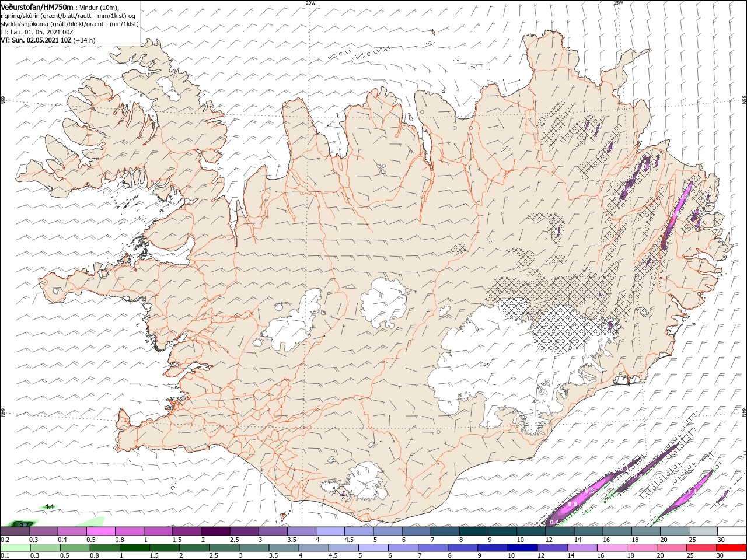Click the 9 label in the lower legend
The height and width of the screenshot is (560, 747).
[479, 556]
